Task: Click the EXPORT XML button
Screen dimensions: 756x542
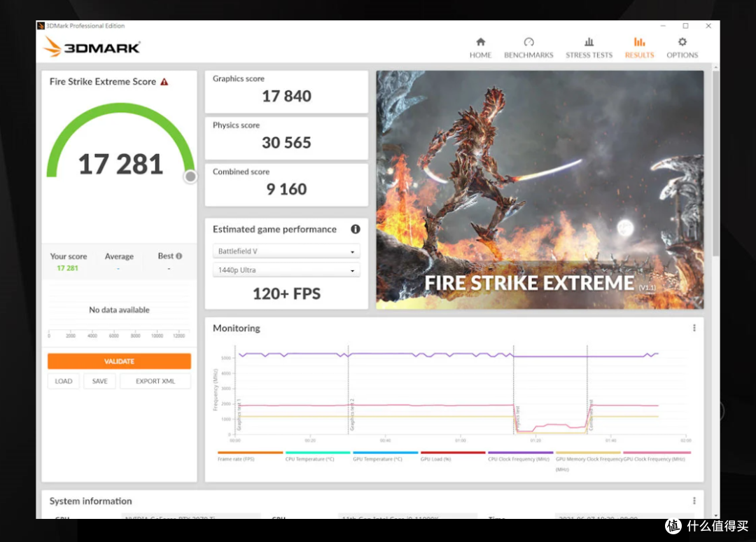Action: click(155, 381)
